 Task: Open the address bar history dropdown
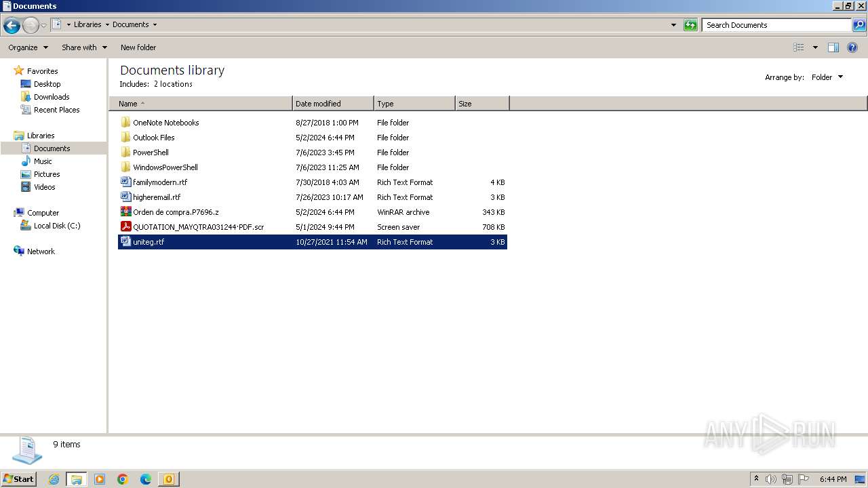(x=673, y=25)
